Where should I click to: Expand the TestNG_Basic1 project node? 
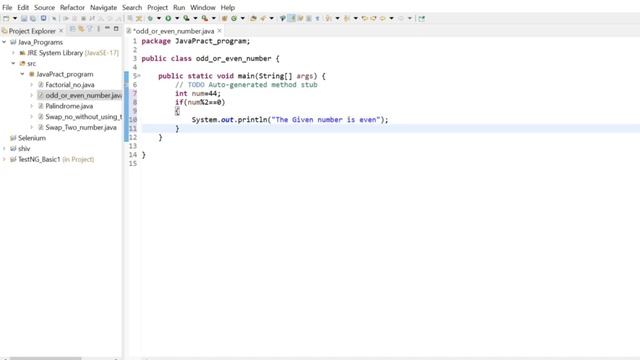4,159
